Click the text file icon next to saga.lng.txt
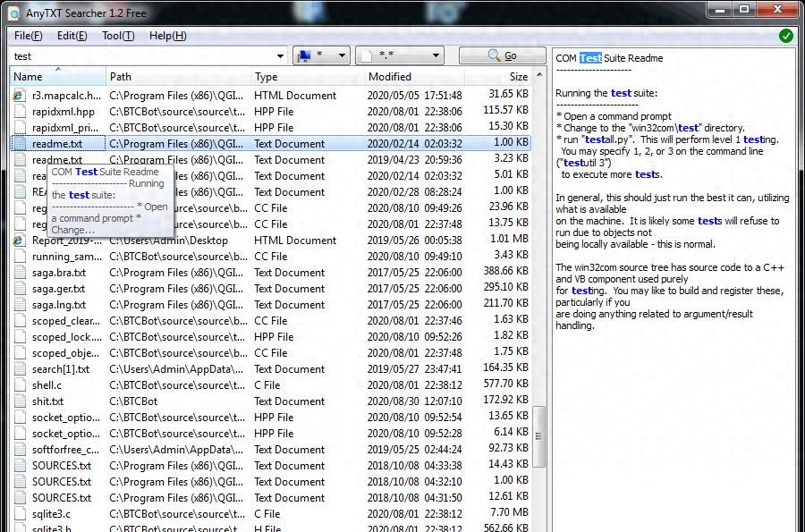Viewport: 805px width, 532px height. point(20,305)
